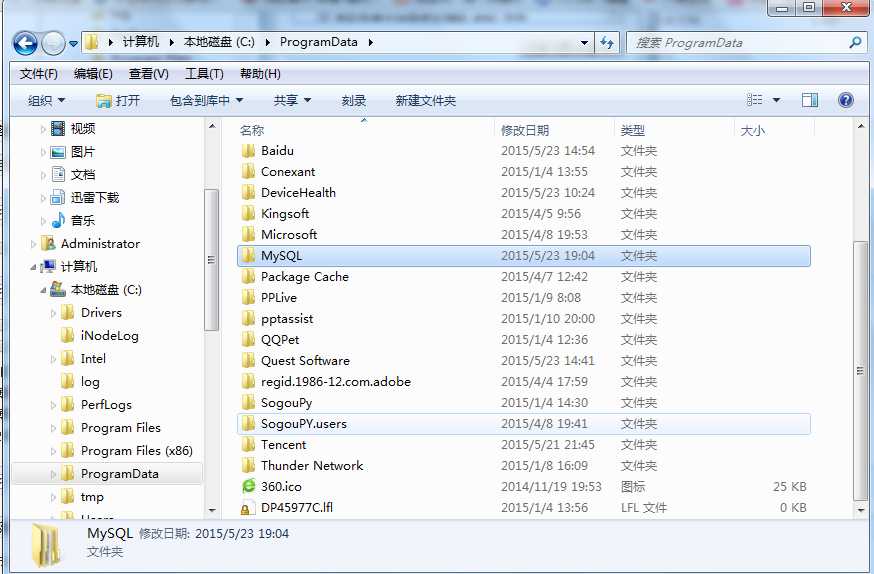This screenshot has width=874, height=574.
Task: Collapse the 本地磁盘 (C:) tree node
Action: tap(43, 290)
